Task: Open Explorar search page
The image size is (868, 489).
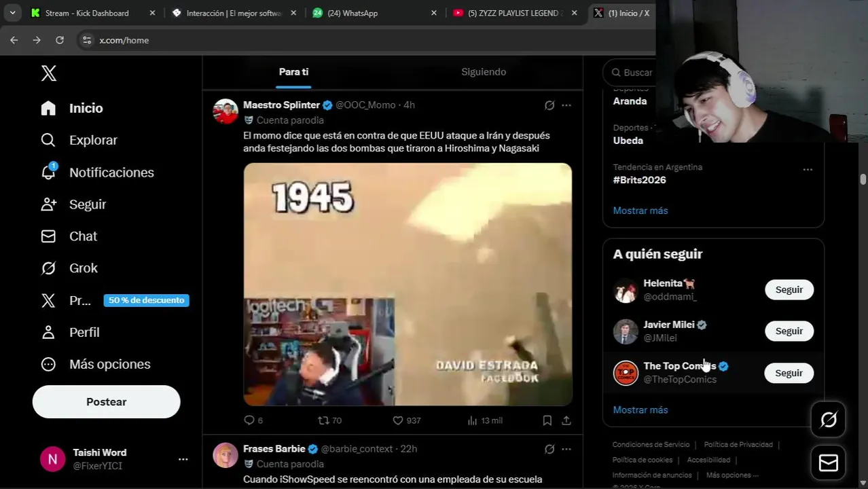Action: tap(79, 140)
